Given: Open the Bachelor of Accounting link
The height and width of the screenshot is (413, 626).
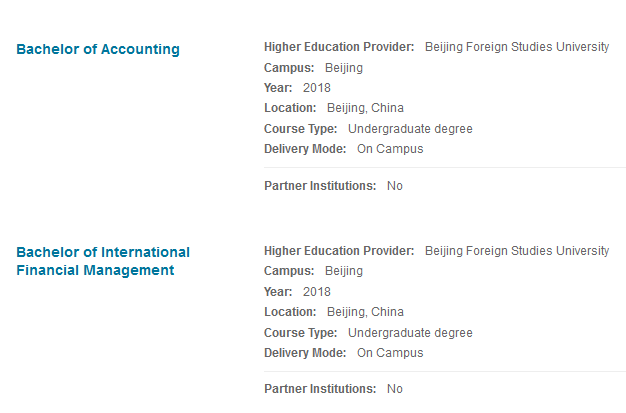Looking at the screenshot, I should tap(98, 49).
